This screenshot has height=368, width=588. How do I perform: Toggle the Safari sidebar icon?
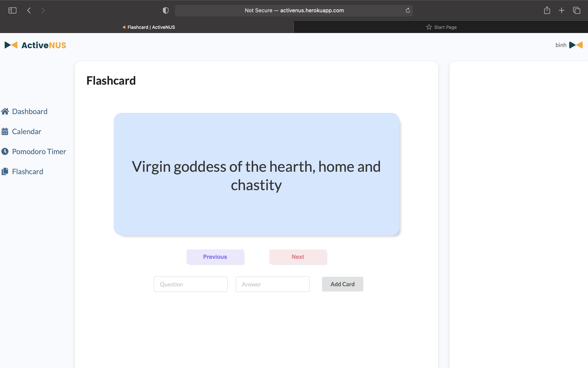(12, 10)
